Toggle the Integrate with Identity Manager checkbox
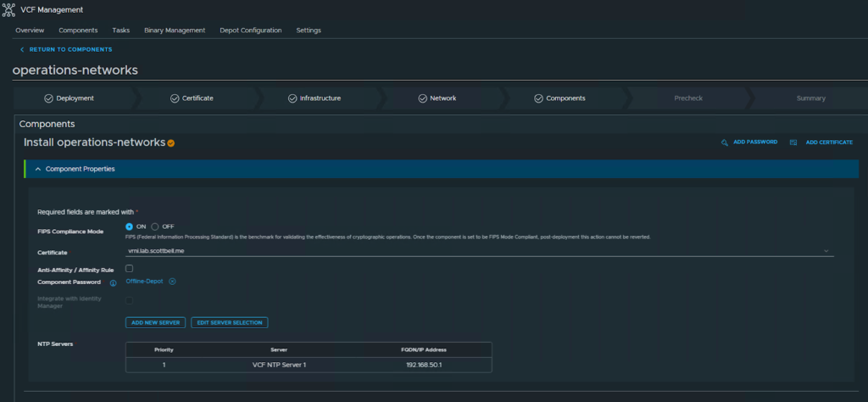The width and height of the screenshot is (868, 402). tap(129, 301)
